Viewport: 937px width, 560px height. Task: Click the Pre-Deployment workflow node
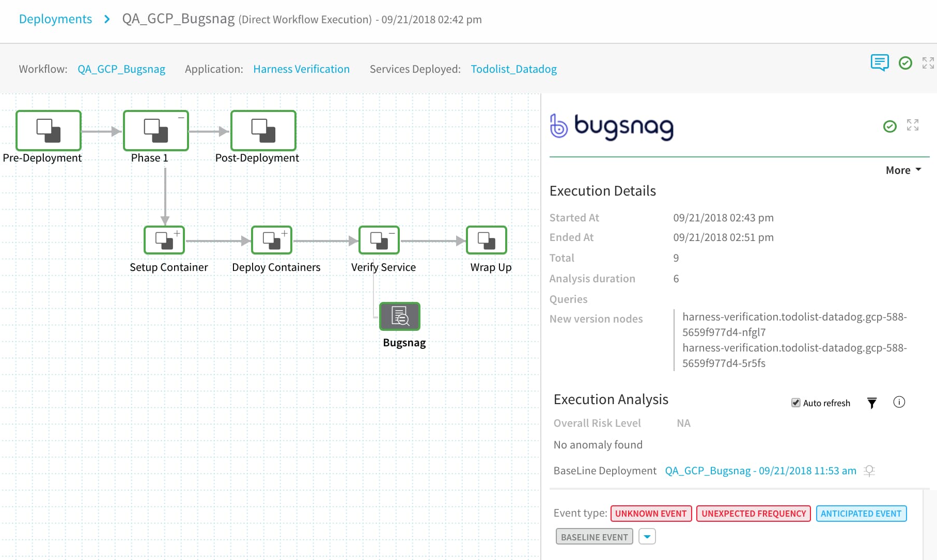49,131
